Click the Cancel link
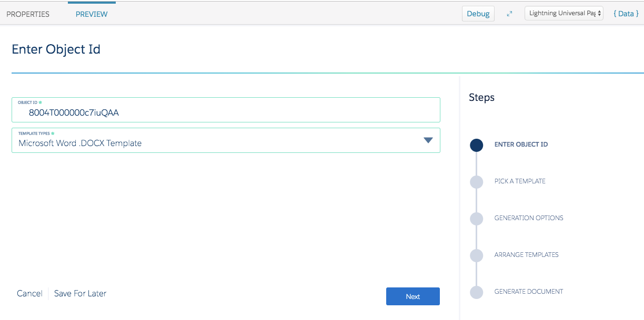Viewport: 644px width, 320px height. [29, 293]
